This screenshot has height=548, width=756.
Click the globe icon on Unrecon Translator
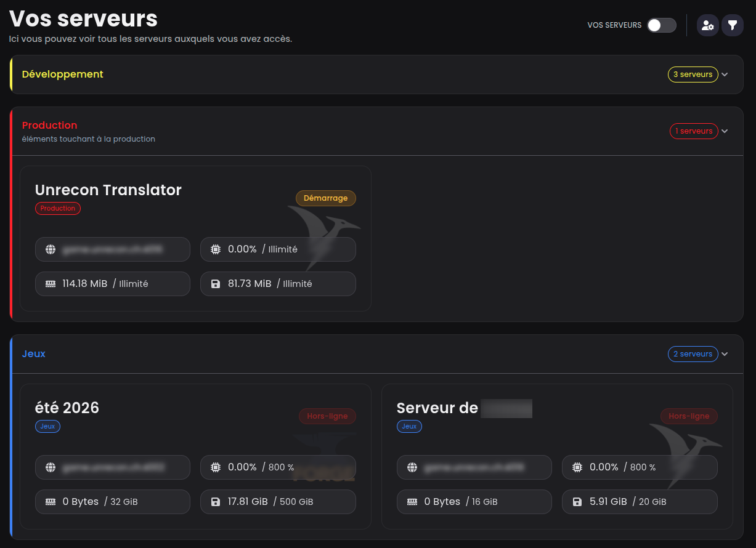point(51,249)
